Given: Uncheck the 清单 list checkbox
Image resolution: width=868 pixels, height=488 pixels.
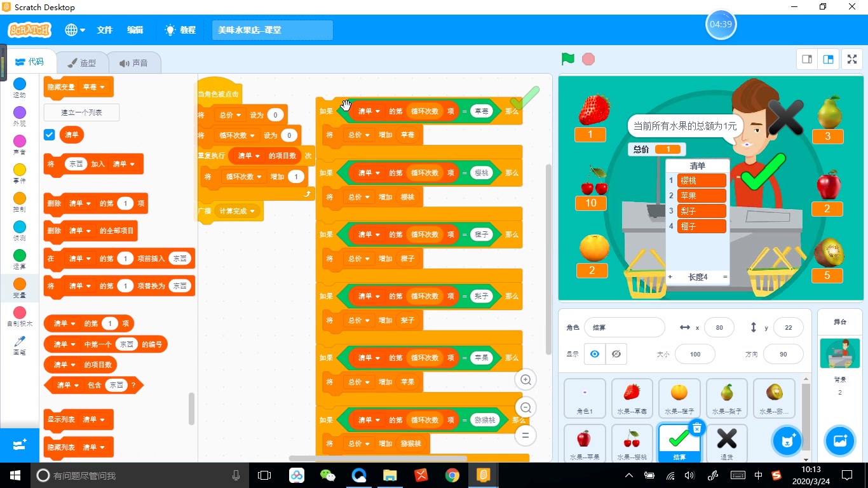Looking at the screenshot, I should click(49, 134).
